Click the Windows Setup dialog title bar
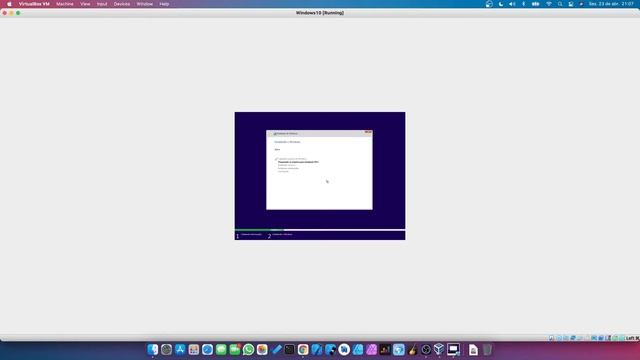 pos(319,133)
